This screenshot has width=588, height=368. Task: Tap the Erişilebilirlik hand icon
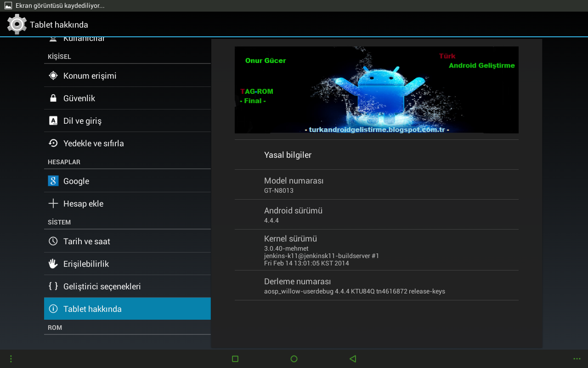[x=53, y=264]
